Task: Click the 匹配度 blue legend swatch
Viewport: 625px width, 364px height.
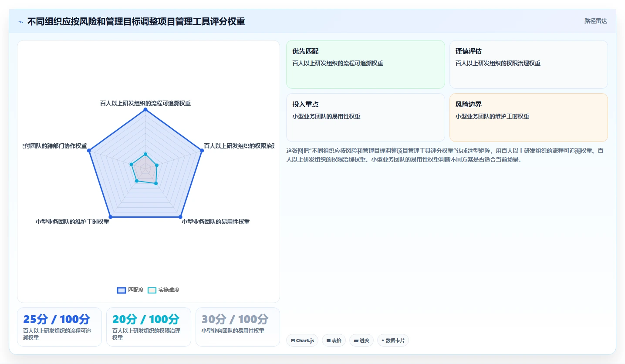Action: point(122,290)
